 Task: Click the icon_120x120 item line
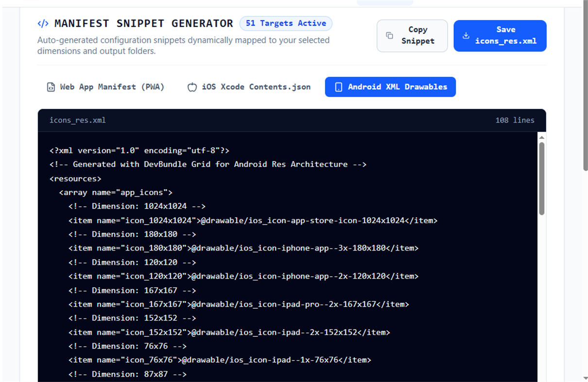tap(243, 276)
